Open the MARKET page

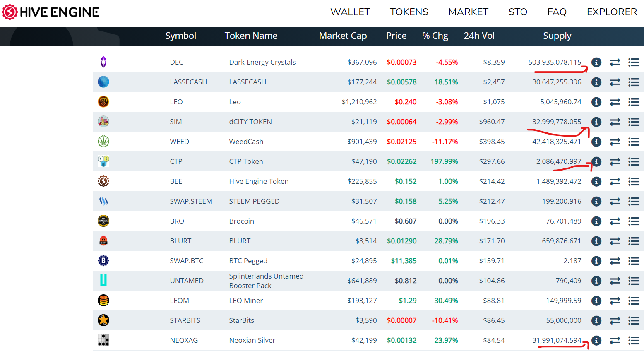469,12
